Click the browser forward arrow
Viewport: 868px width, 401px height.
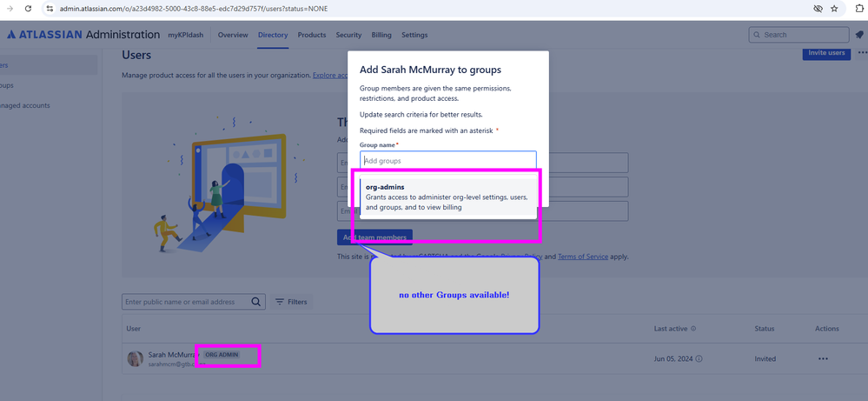pyautogui.click(x=10, y=9)
